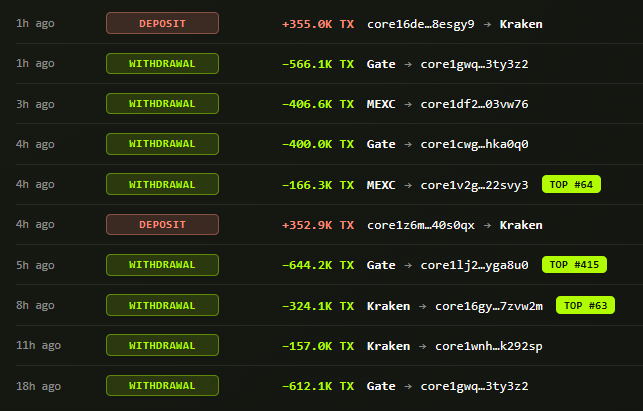Screen dimensions: 643x411
Task: Click the 3h ago timestamp
Action: pos(35,105)
